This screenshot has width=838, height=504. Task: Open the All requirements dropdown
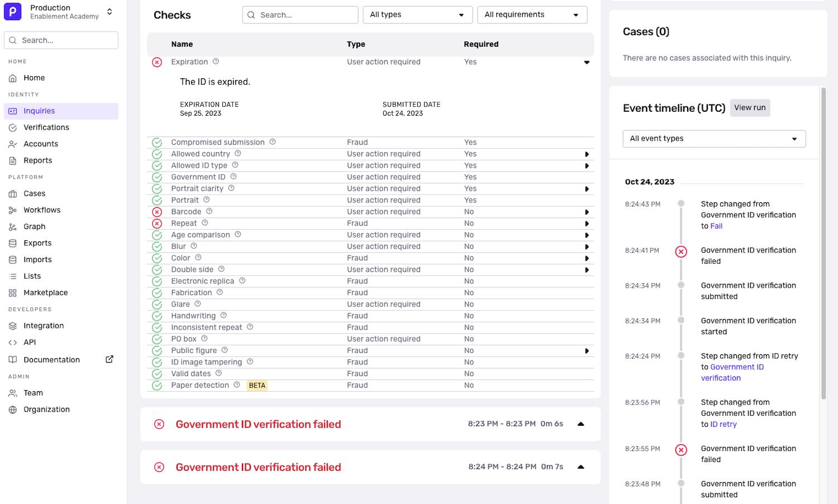[x=532, y=15]
